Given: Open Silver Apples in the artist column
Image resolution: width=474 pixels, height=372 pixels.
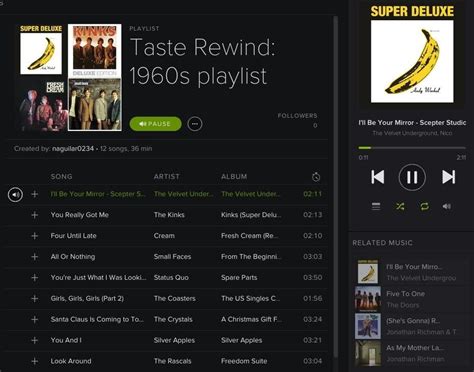Looking at the screenshot, I should click(174, 340).
